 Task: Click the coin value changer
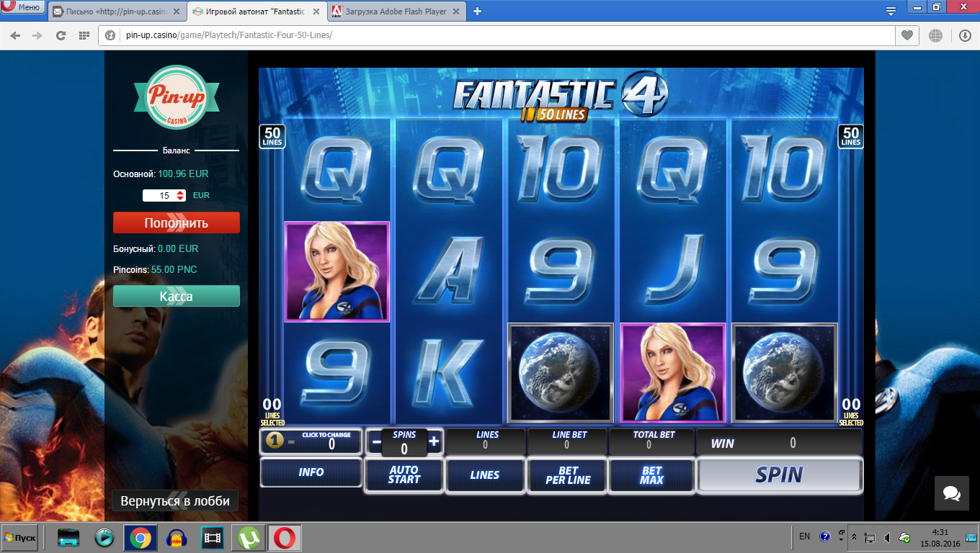point(311,441)
